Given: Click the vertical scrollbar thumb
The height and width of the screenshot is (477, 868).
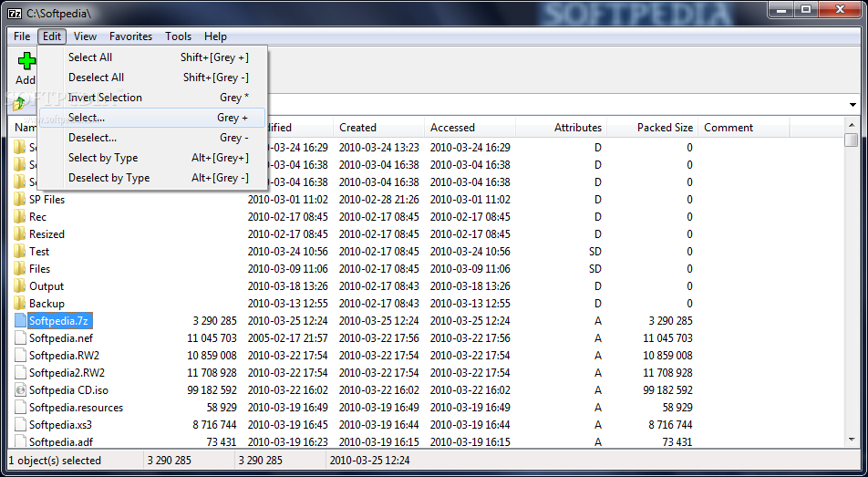Looking at the screenshot, I should tap(852, 140).
